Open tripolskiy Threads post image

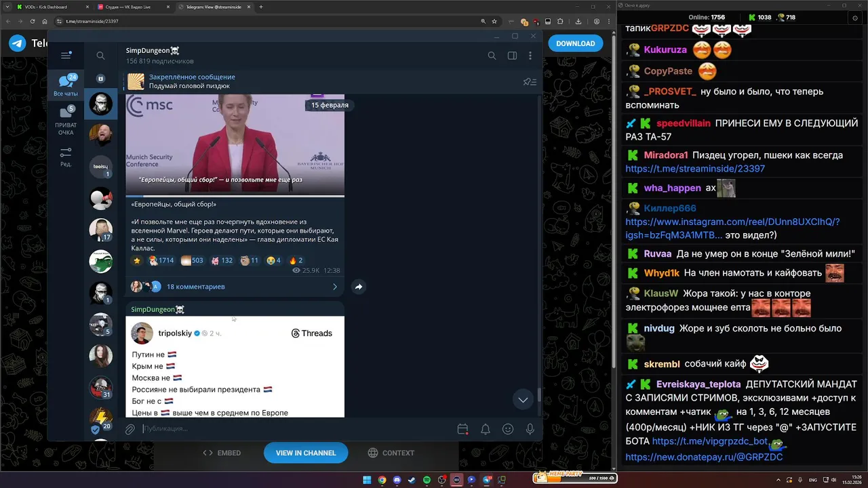point(235,367)
